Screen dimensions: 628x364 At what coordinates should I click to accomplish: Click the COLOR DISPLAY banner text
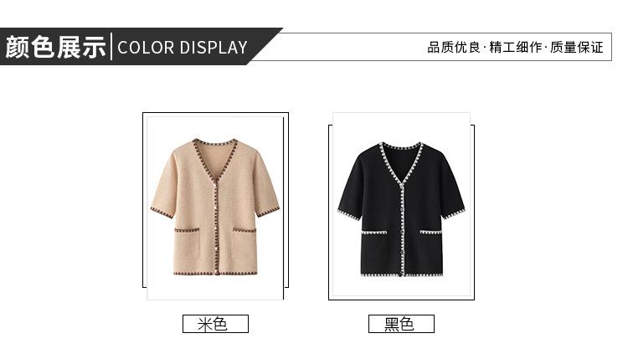(x=183, y=47)
